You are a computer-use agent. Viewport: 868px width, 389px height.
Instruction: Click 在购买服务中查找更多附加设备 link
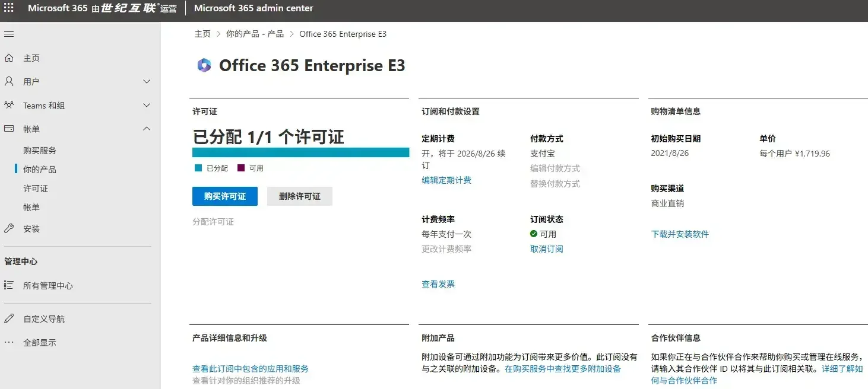coord(563,369)
